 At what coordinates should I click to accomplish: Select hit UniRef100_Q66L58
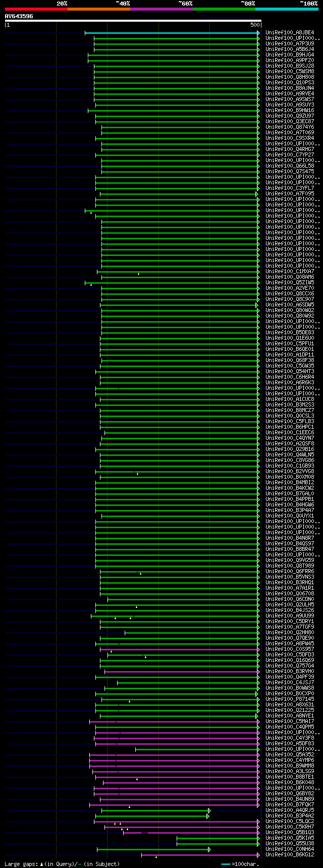[290, 166]
